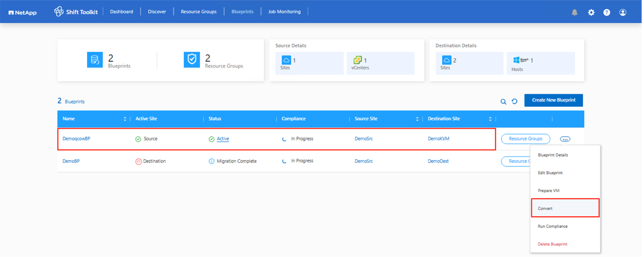Click the vCenters icon in Source Details
The height and width of the screenshot is (259, 644).
click(x=357, y=60)
